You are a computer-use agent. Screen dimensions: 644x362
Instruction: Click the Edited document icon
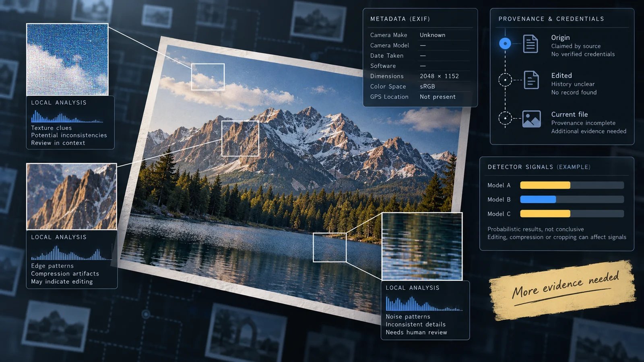(x=531, y=80)
